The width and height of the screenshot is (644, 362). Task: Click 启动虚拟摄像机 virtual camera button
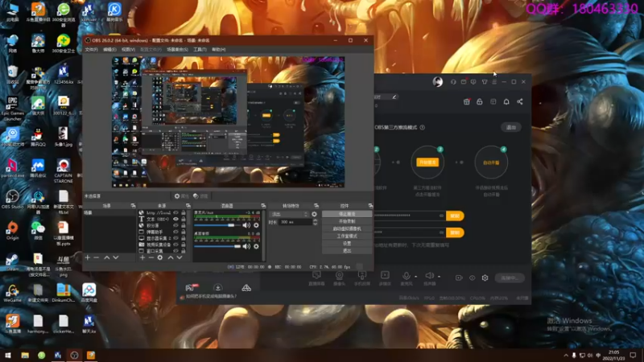pyautogui.click(x=347, y=228)
